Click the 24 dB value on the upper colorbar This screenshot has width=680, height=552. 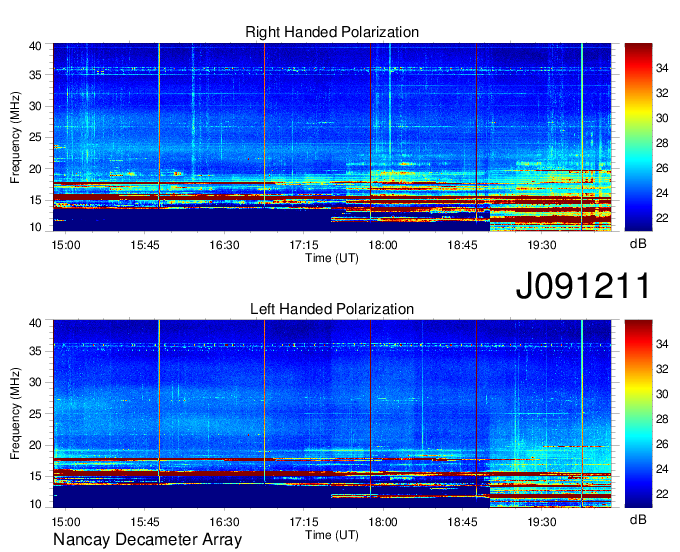click(x=662, y=193)
